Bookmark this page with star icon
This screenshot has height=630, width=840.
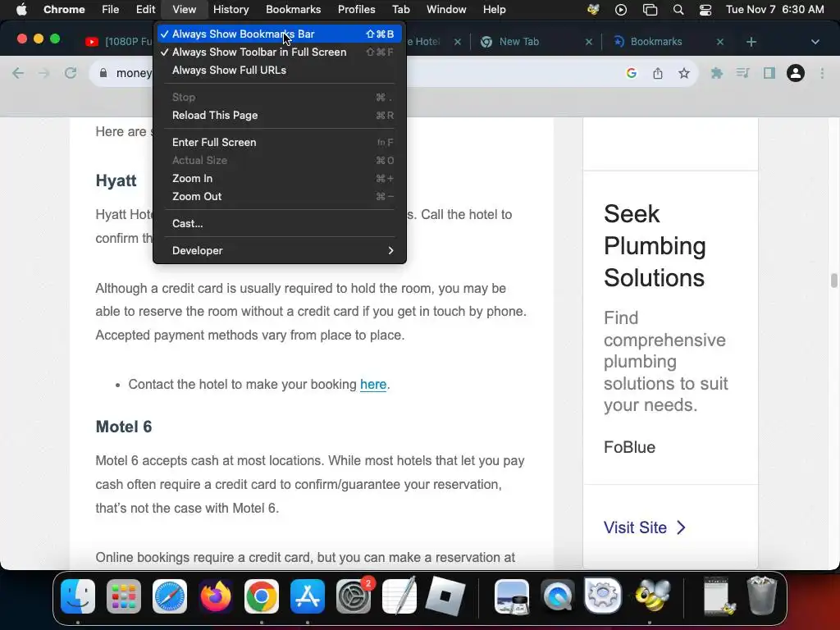point(683,73)
